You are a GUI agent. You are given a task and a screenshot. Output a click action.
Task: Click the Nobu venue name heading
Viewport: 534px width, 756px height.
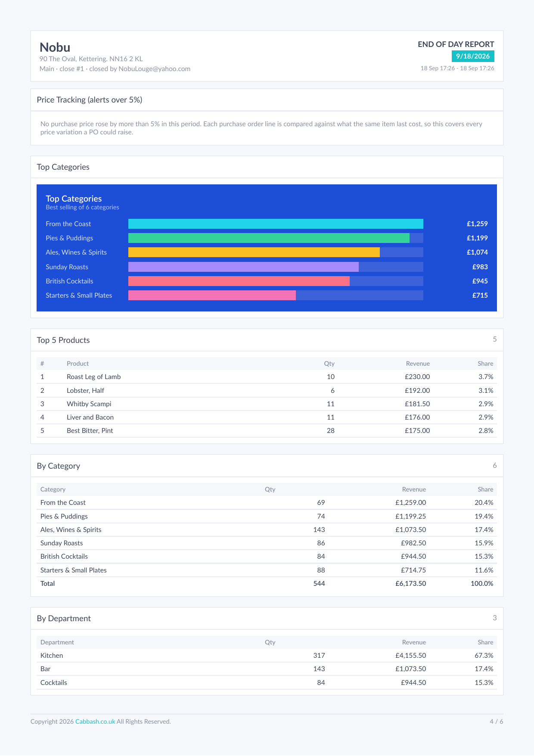55,47
